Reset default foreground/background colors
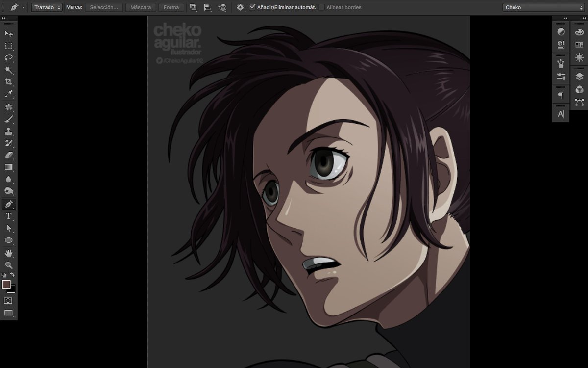This screenshot has width=588, height=368. click(4, 275)
